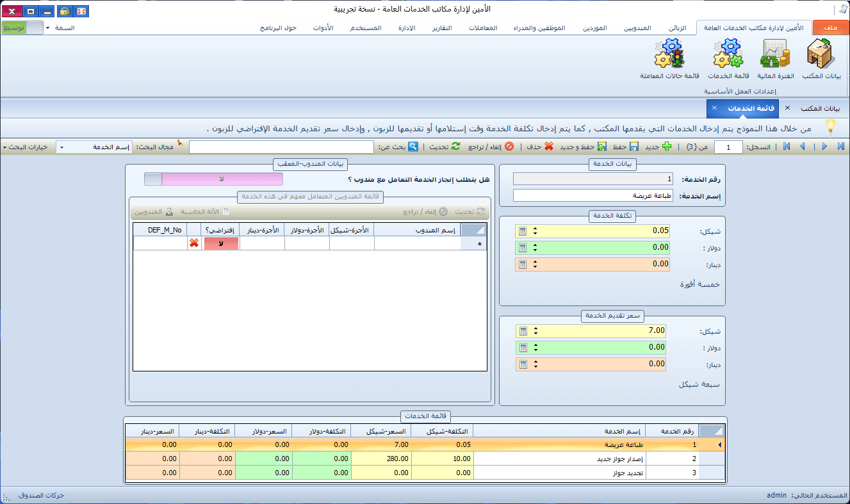Toggle the إفتراضي؟ لا cell
The image size is (850, 504).
221,243
